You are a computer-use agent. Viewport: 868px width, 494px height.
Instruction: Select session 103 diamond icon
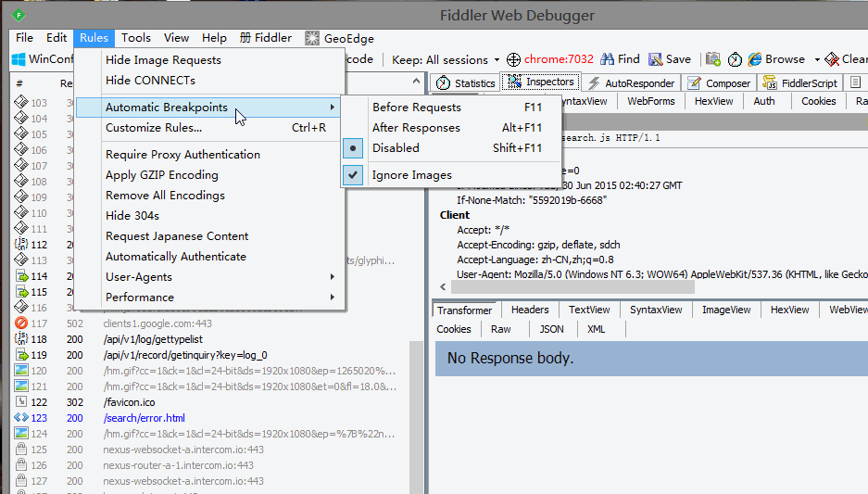pyautogui.click(x=21, y=102)
